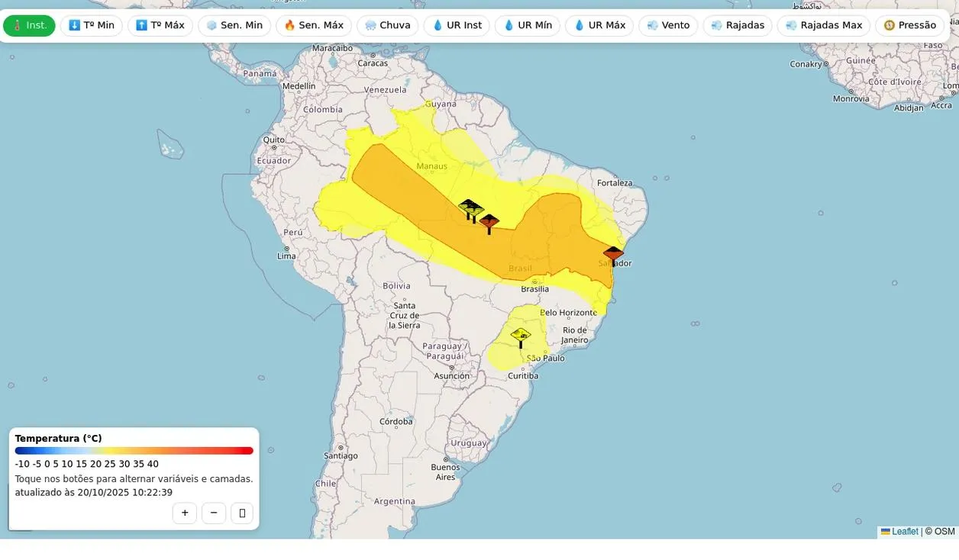Toggle the Inst. temperature layer
959x560 pixels.
point(29,25)
